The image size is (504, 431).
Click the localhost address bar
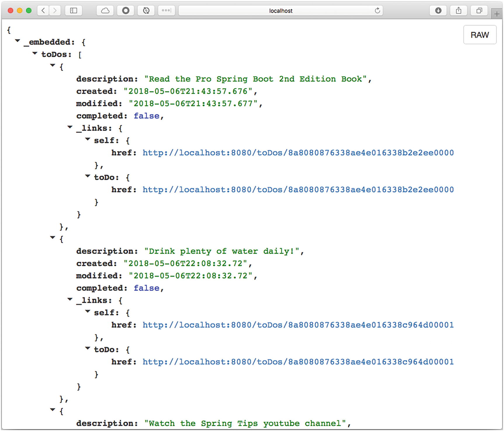[280, 11]
